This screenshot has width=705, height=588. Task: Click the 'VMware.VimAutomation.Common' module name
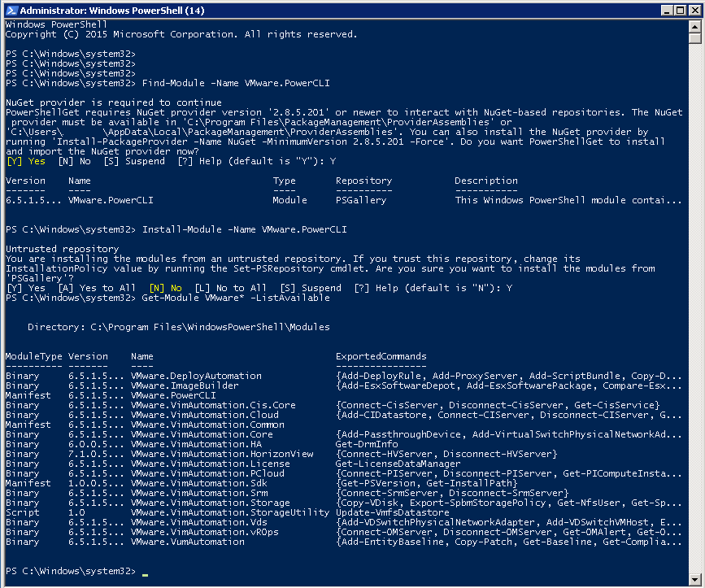point(207,425)
